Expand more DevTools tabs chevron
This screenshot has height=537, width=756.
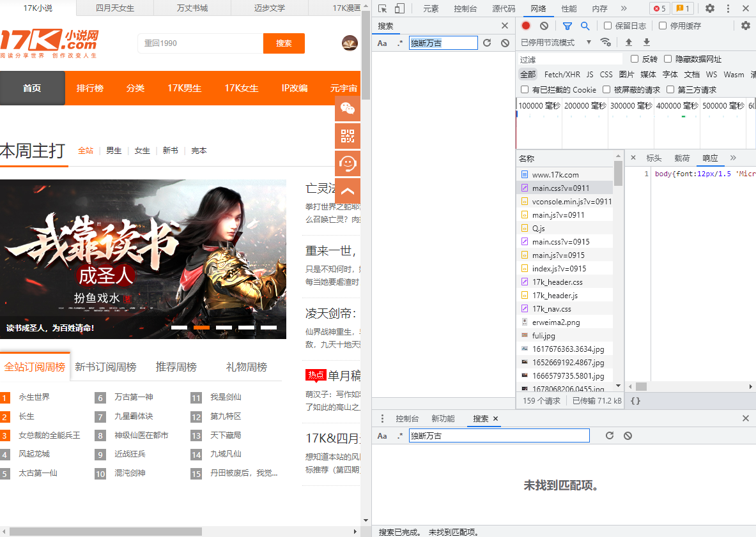click(624, 9)
